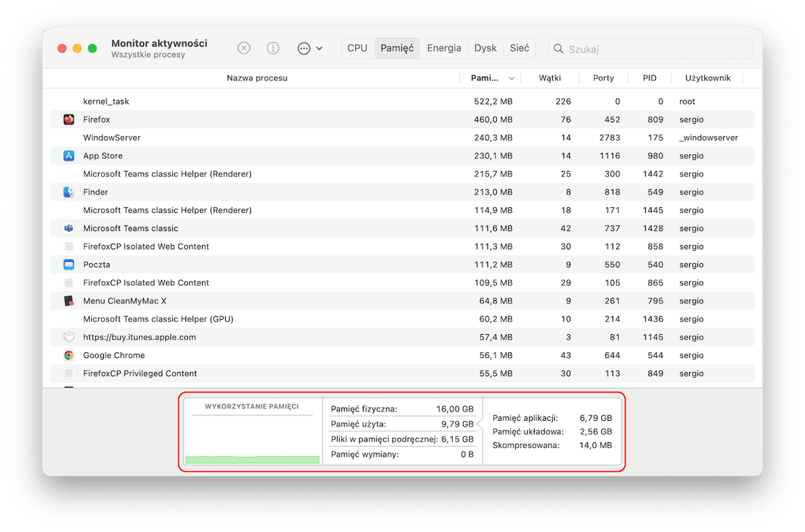Click the icon beside FirefoxCP Privileged Content

[x=69, y=373]
